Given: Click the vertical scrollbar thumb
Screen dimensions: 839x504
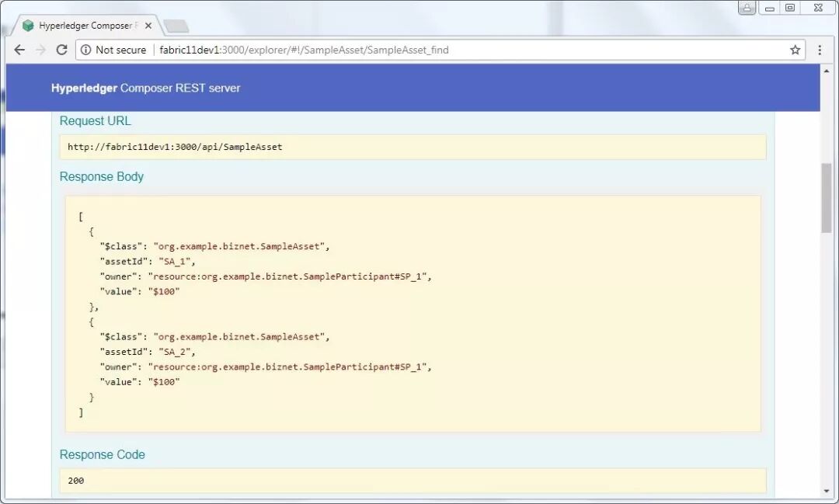Looking at the screenshot, I should coord(826,198).
